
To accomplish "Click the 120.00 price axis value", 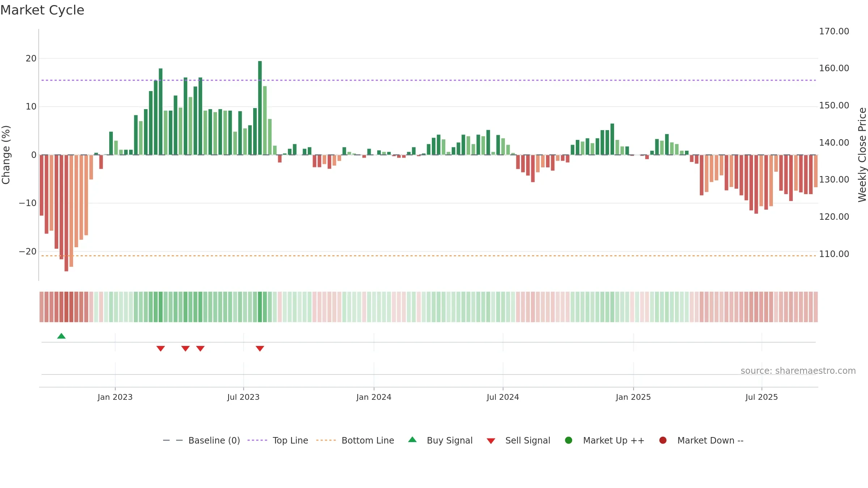I will pyautogui.click(x=834, y=217).
